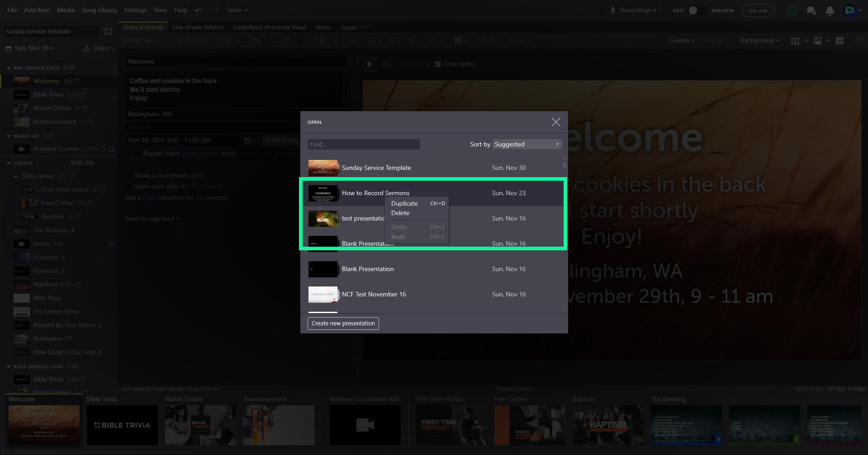Collapse the Slide Group expander
Image resolution: width=868 pixels, height=455 pixels.
pos(16,177)
